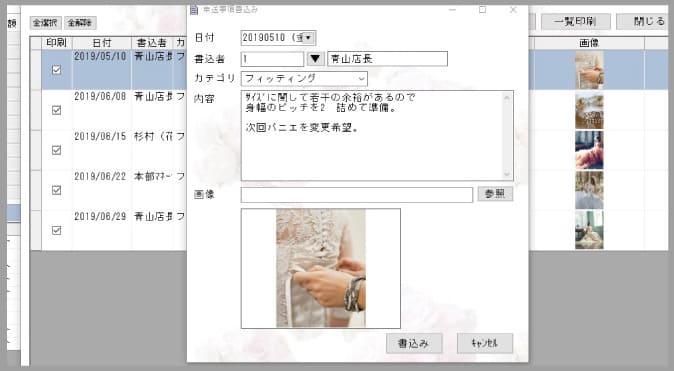Open the カテゴリ フィッティング combo box

click(x=304, y=79)
